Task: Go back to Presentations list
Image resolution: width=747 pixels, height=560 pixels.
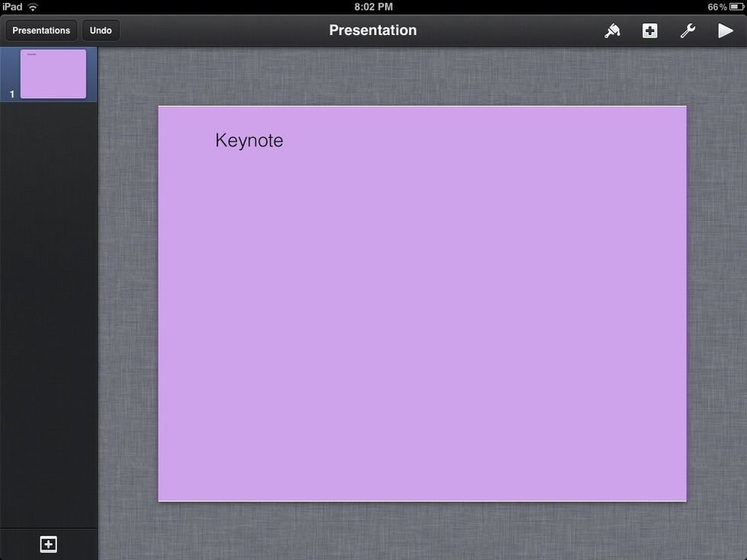Action: point(41,30)
